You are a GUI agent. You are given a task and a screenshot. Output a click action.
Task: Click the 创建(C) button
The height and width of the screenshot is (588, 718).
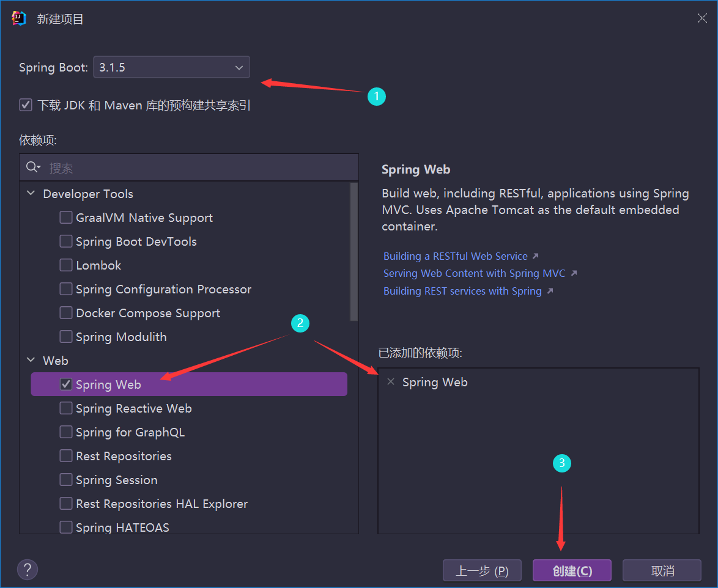coord(572,570)
